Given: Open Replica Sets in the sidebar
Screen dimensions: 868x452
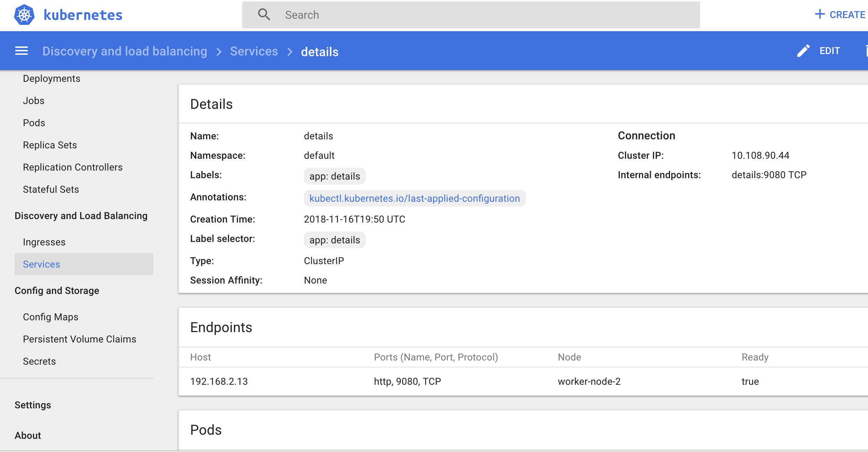Looking at the screenshot, I should 50,145.
